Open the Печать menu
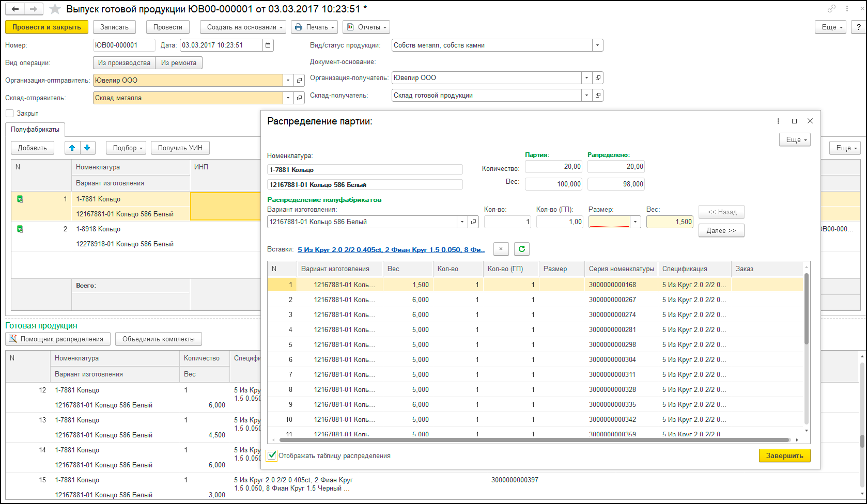The height and width of the screenshot is (504, 867). [x=314, y=27]
